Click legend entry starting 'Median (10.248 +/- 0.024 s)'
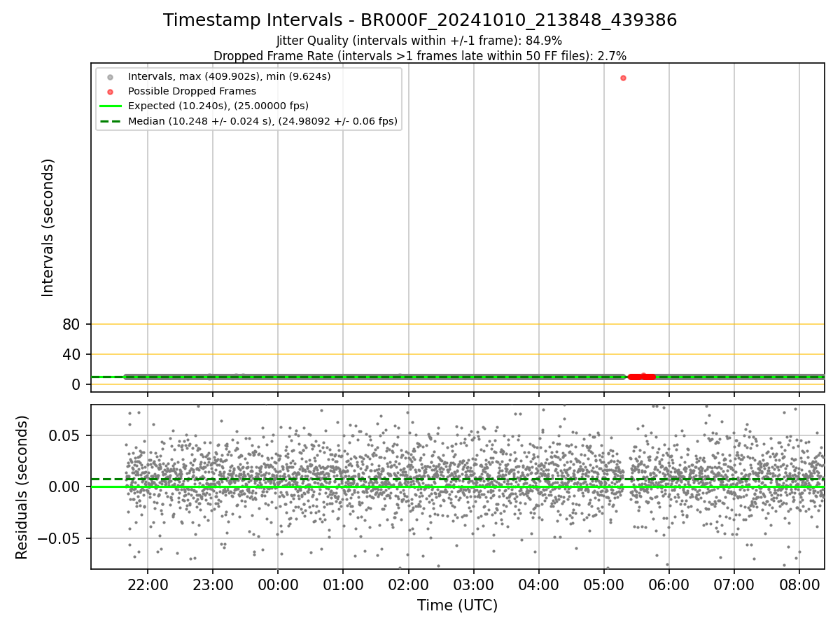The width and height of the screenshot is (840, 630). tap(262, 121)
